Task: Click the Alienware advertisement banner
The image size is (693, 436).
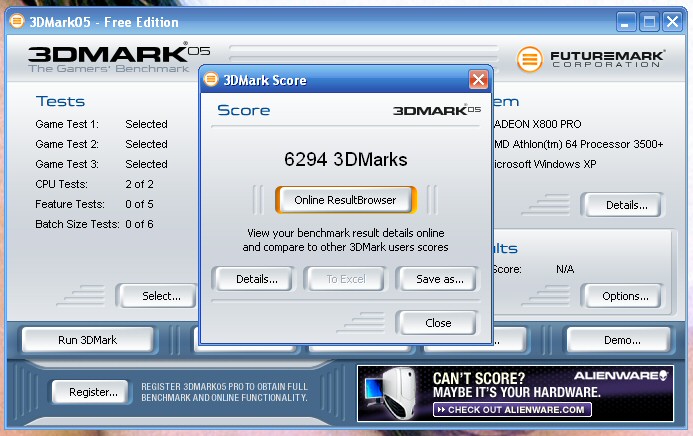Action: [x=515, y=393]
